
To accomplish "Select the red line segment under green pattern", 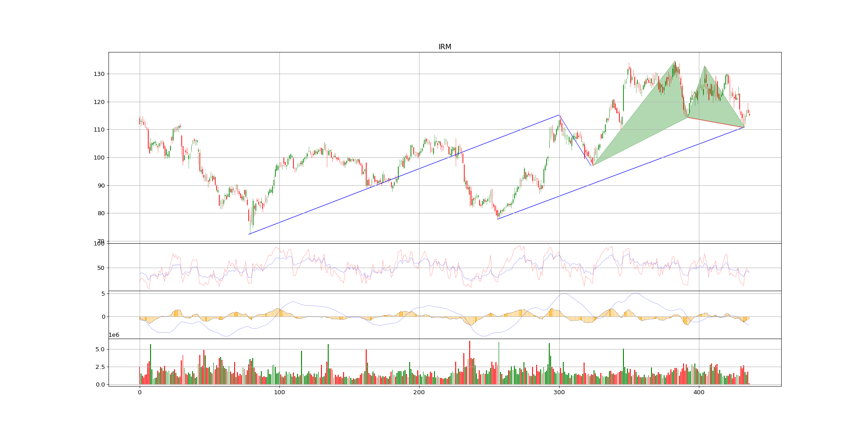I will point(716,123).
